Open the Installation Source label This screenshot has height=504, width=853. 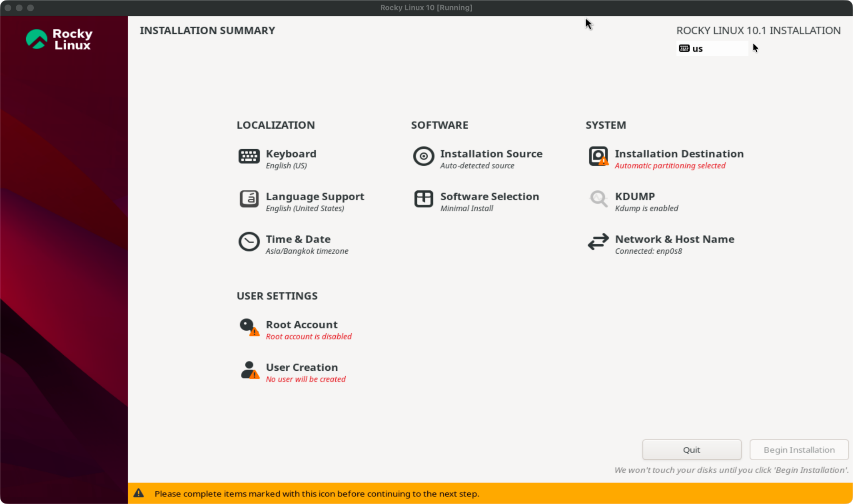coord(491,154)
